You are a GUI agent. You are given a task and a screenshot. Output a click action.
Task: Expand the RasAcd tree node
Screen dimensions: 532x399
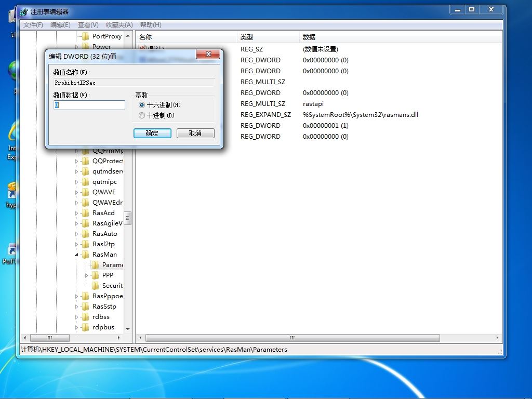76,213
